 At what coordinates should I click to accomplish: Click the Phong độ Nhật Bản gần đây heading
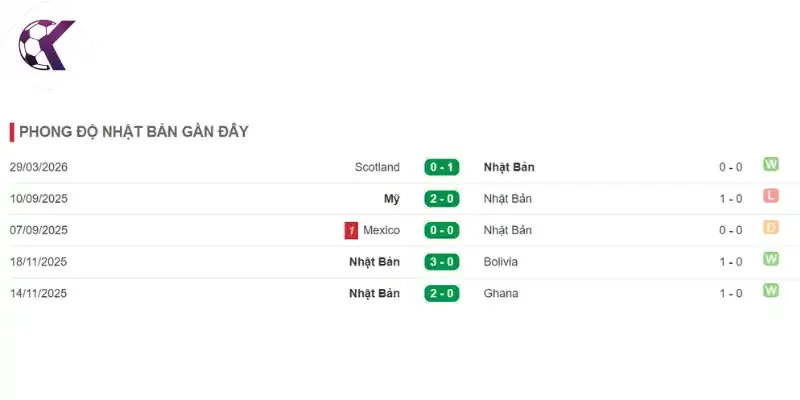click(134, 132)
